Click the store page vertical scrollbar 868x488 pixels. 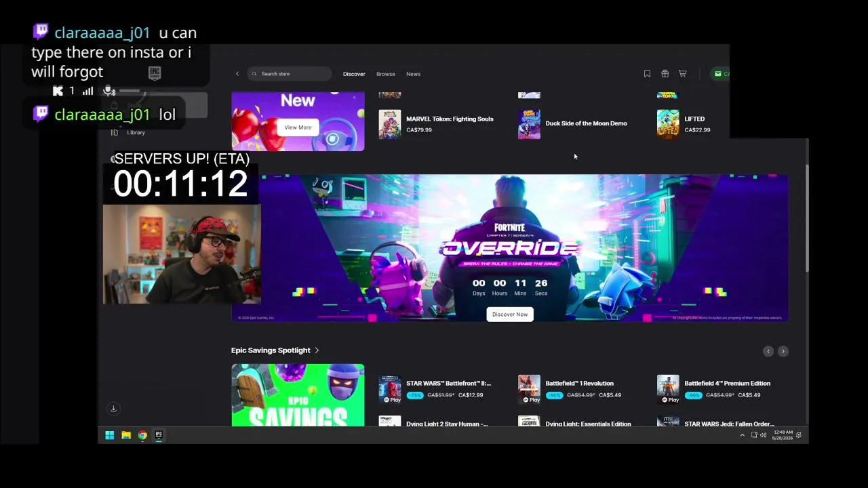tap(806, 218)
